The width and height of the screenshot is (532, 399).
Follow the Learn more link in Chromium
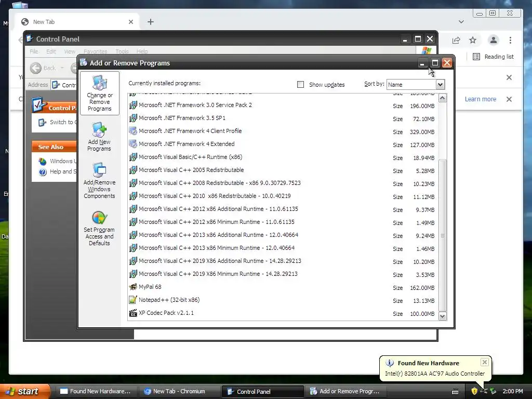(x=481, y=99)
